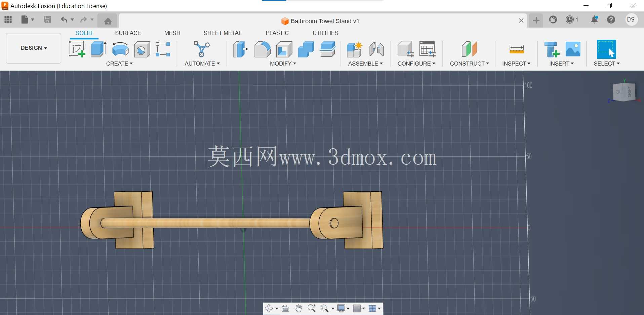Open the Insert Fastener tool

coord(552,49)
